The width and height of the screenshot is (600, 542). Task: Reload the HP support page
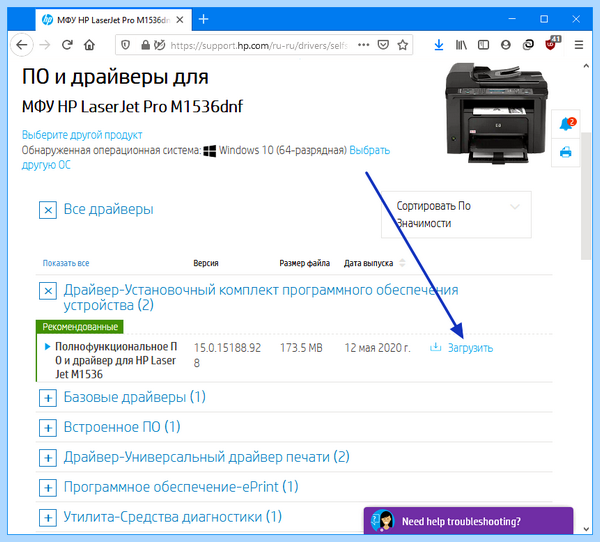67,45
